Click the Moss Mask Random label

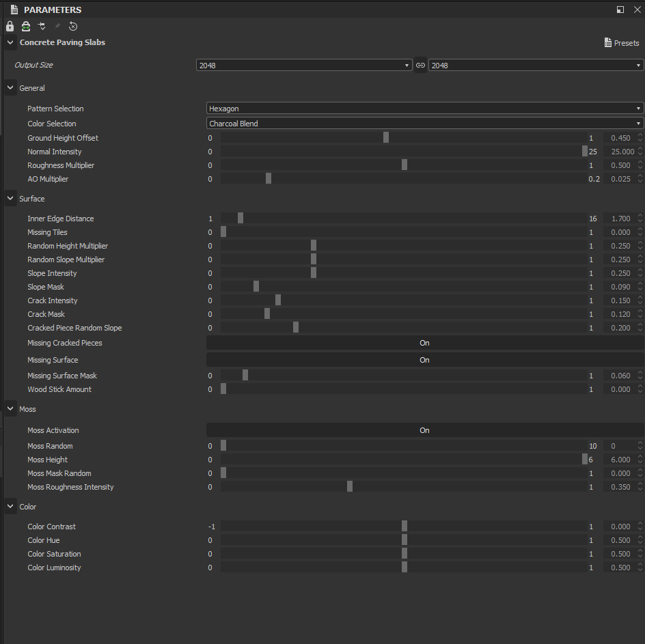59,473
